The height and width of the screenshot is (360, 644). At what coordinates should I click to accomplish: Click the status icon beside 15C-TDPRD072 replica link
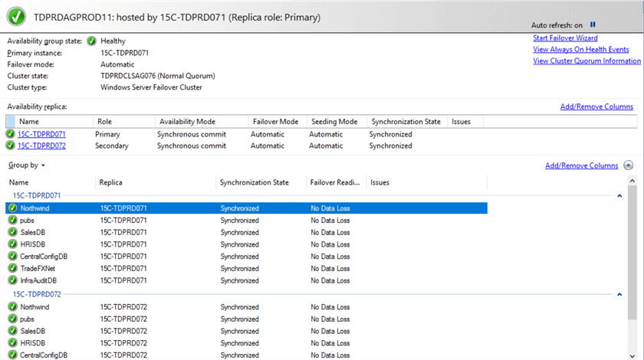pyautogui.click(x=10, y=146)
